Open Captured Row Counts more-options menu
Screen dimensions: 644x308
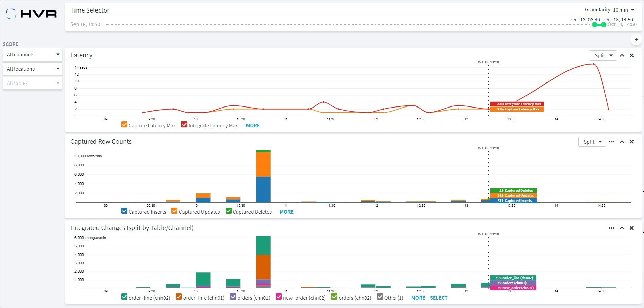tap(611, 142)
